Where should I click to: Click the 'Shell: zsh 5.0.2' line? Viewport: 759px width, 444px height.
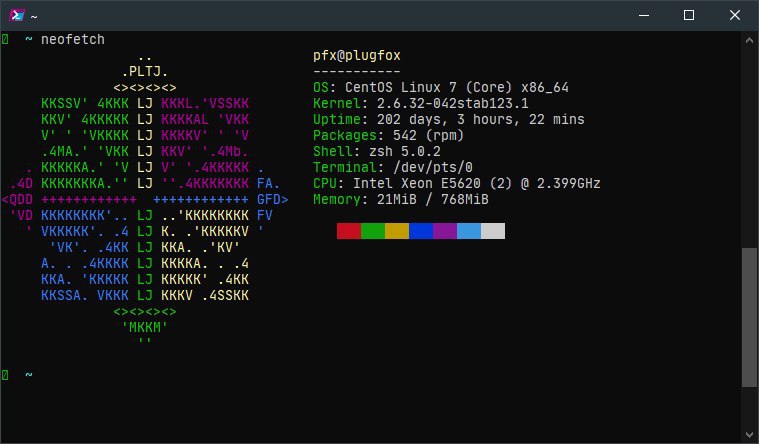point(377,151)
